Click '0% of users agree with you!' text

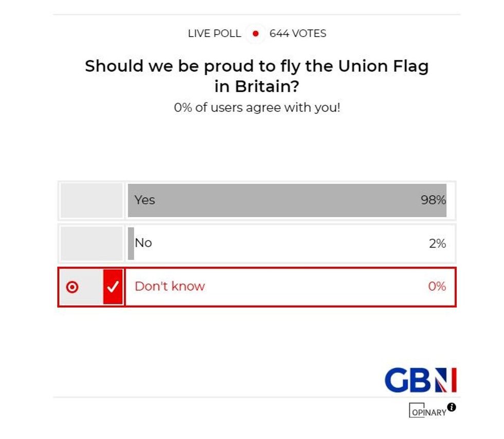257,108
